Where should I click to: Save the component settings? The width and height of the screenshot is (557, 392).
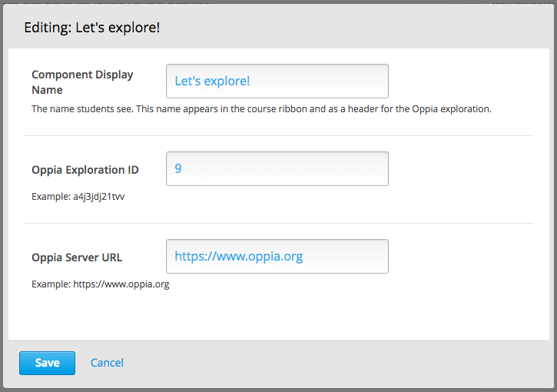coord(47,363)
